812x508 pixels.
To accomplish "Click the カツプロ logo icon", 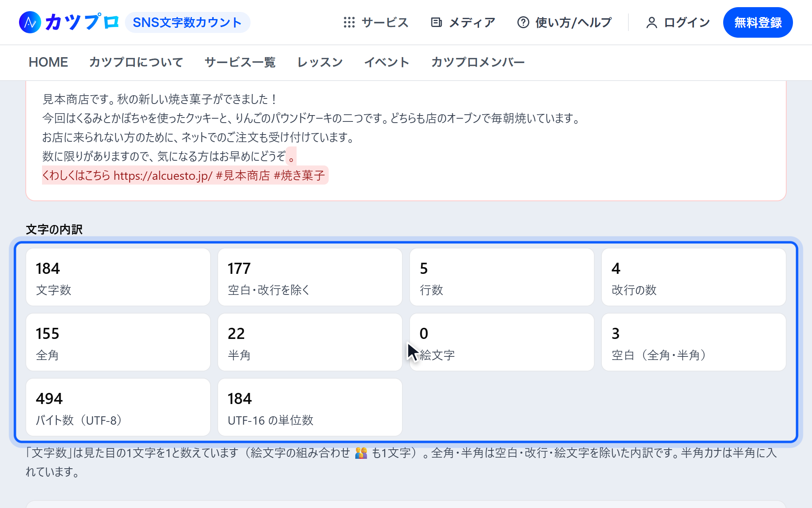I will [x=30, y=22].
